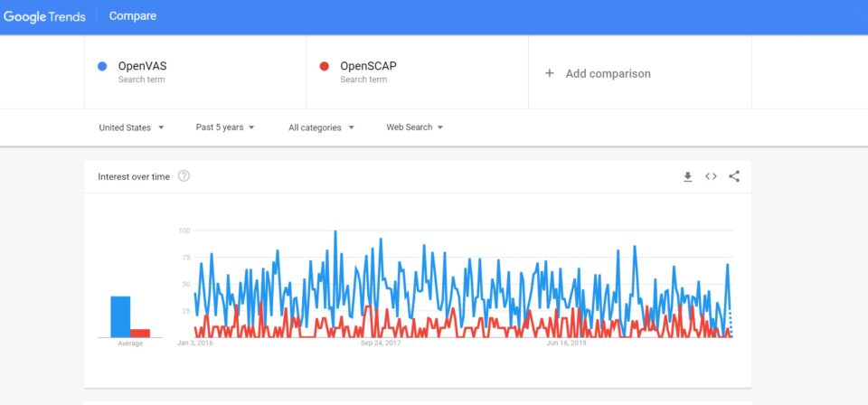Click the blue OpenVAS average bar

click(120, 316)
